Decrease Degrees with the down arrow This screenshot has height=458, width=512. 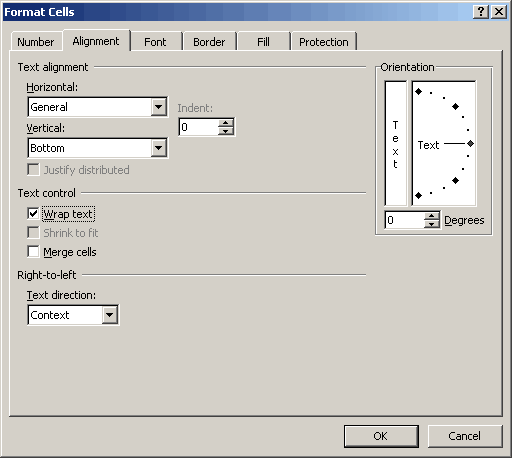[x=432, y=224]
